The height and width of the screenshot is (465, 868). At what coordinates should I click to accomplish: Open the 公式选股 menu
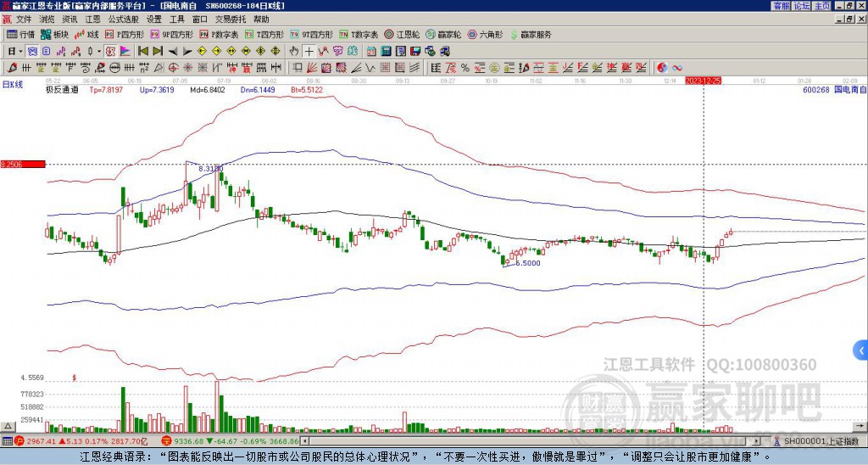coord(124,20)
